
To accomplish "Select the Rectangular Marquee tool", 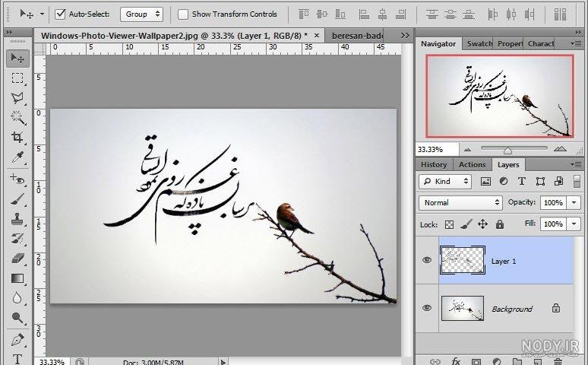I will (17, 78).
